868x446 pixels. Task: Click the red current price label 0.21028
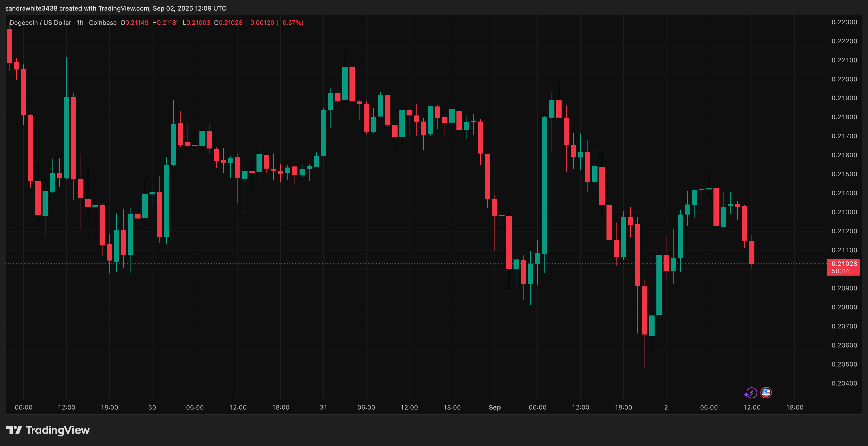coord(844,264)
